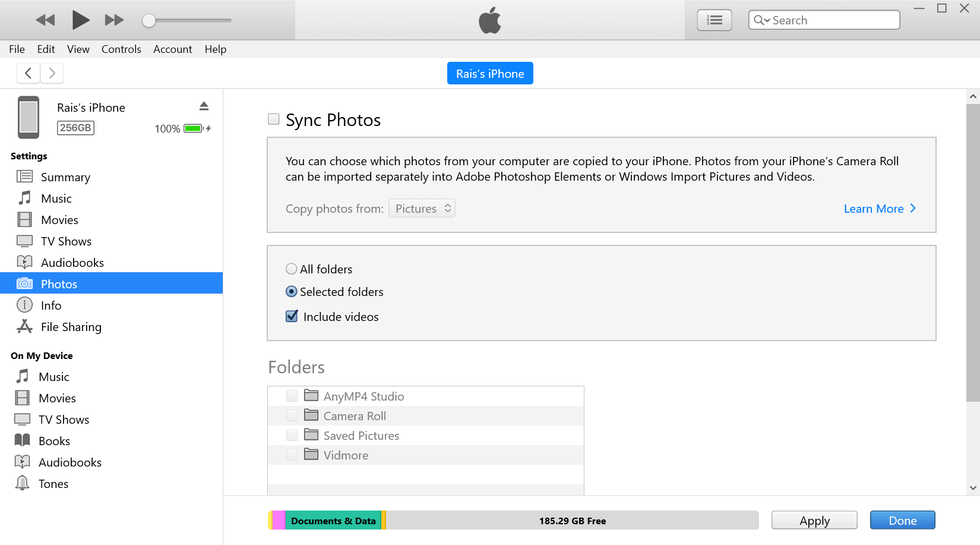Eject Rais's iPhone with the eject icon
This screenshot has width=980, height=545.
tap(204, 106)
